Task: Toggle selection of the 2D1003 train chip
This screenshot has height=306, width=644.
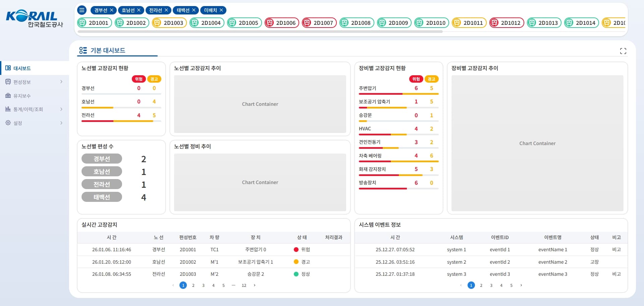Action: click(169, 23)
